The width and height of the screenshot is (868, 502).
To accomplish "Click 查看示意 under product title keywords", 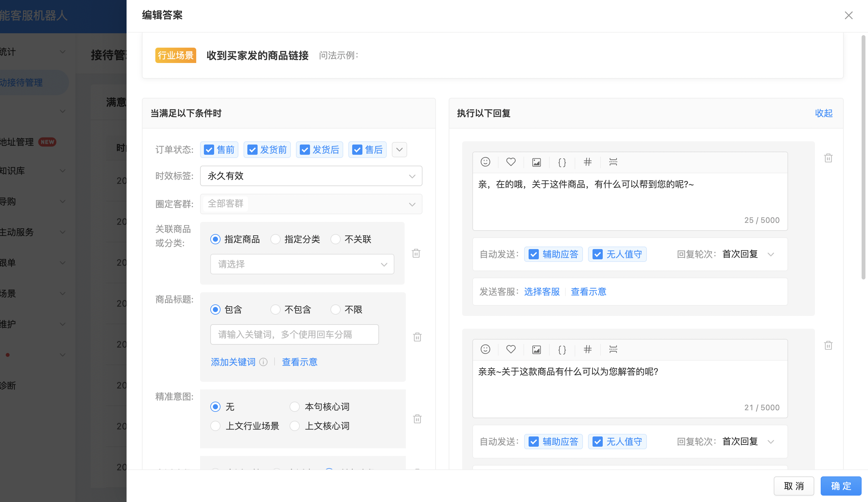I will click(300, 362).
